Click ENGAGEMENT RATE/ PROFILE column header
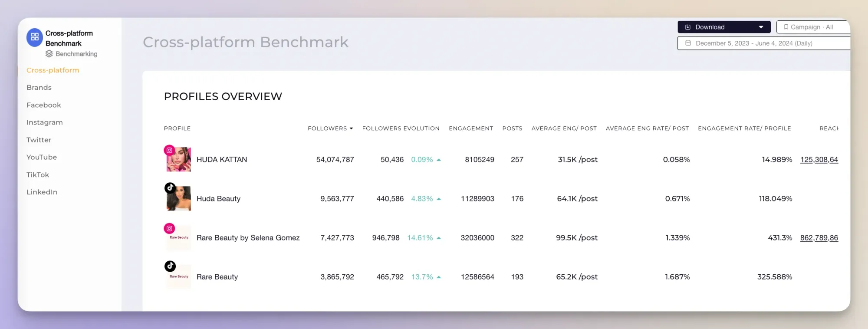Screen dimensions: 868x329 (744, 128)
